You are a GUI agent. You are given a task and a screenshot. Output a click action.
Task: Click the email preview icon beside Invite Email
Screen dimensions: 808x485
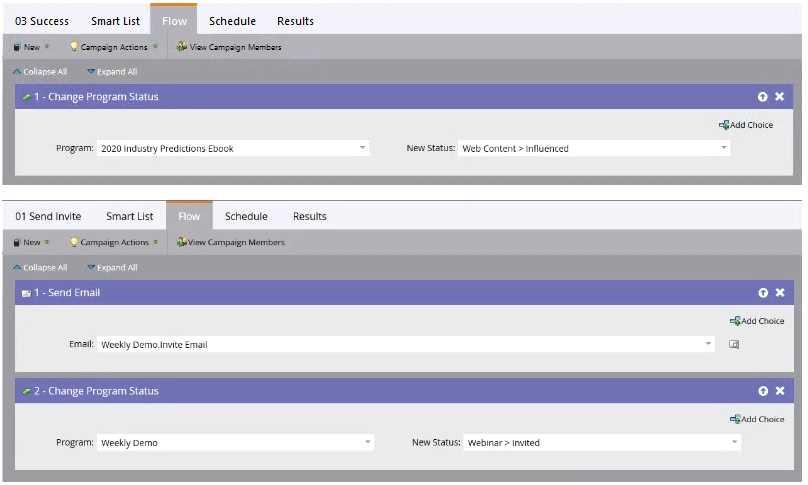pyautogui.click(x=733, y=344)
